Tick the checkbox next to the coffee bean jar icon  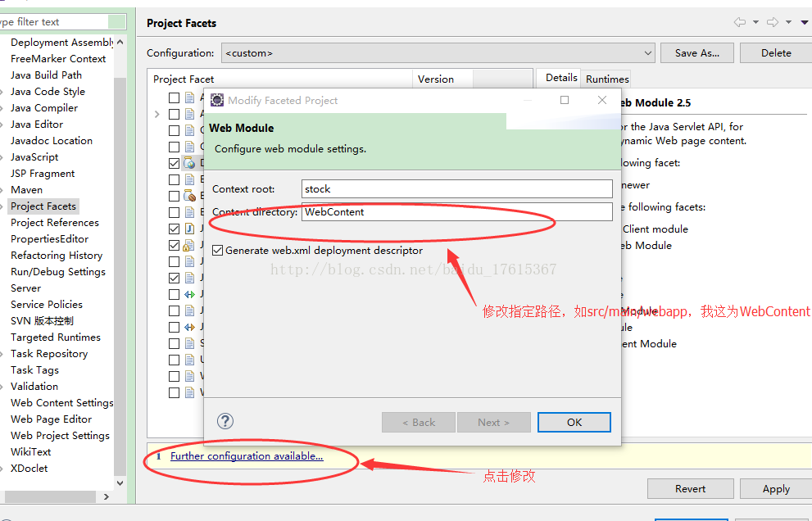click(174, 196)
